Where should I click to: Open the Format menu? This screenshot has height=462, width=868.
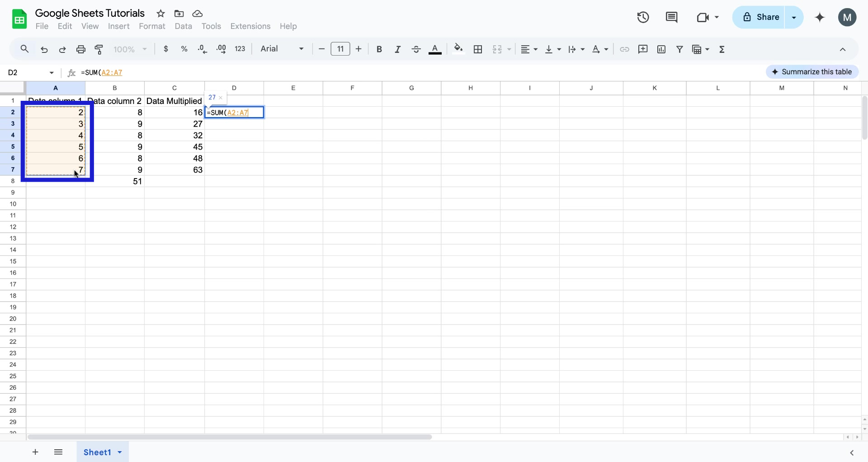tap(152, 26)
